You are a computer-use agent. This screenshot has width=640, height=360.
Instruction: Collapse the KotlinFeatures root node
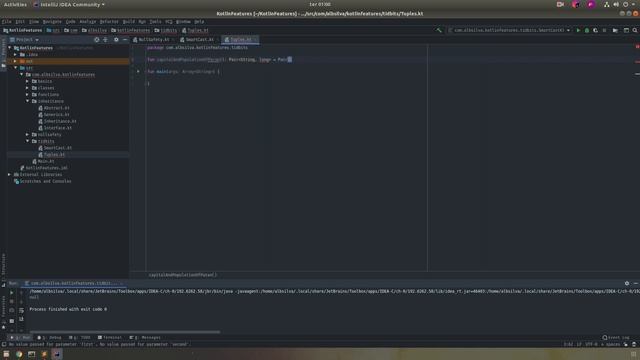[x=10, y=48]
